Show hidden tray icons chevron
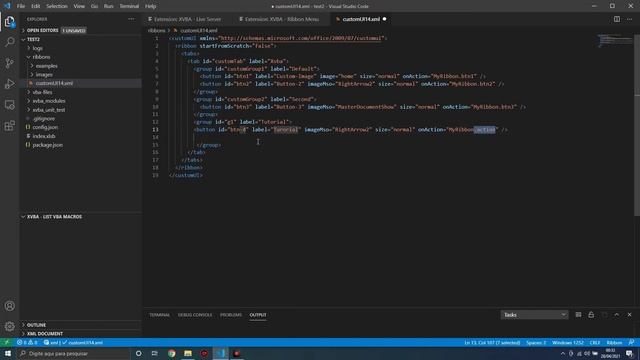This screenshot has width=640, height=360. [563, 353]
